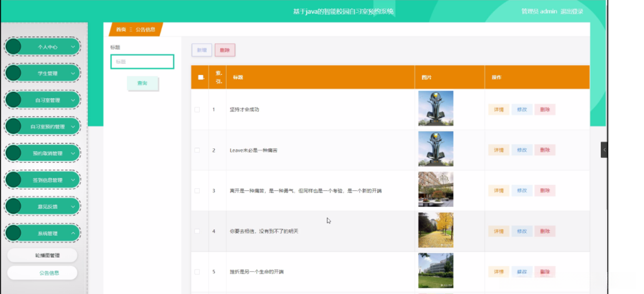Click 退出登录 in the header
The image size is (644, 294).
(x=572, y=12)
